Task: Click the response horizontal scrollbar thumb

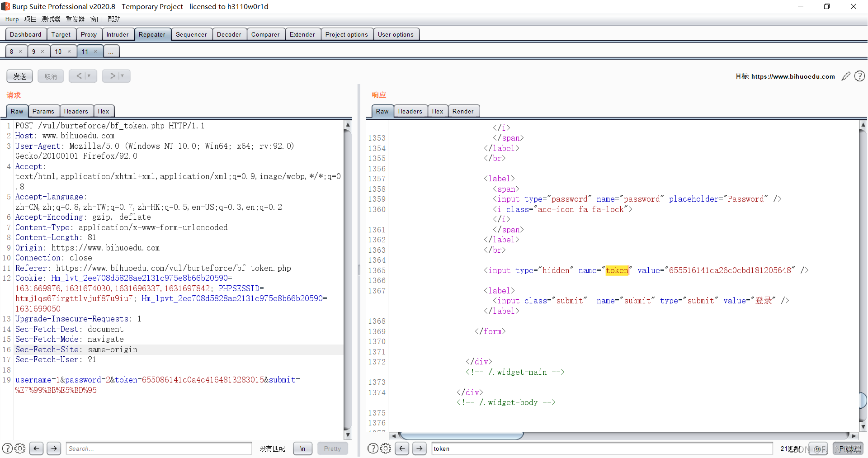Action: pyautogui.click(x=461, y=436)
